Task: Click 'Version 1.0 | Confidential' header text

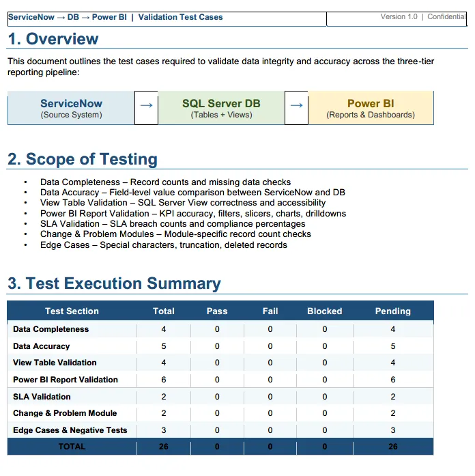Action: click(x=423, y=16)
